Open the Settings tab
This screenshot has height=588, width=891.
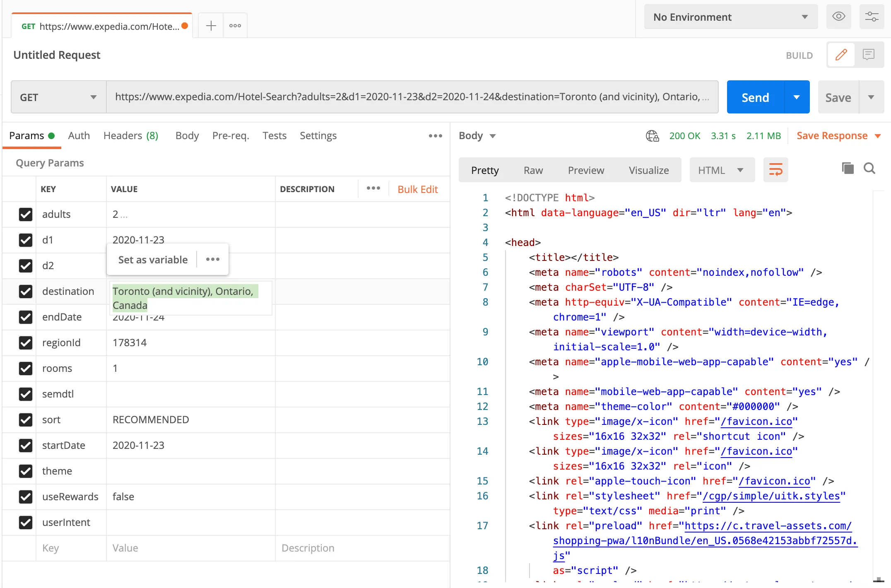click(x=318, y=136)
